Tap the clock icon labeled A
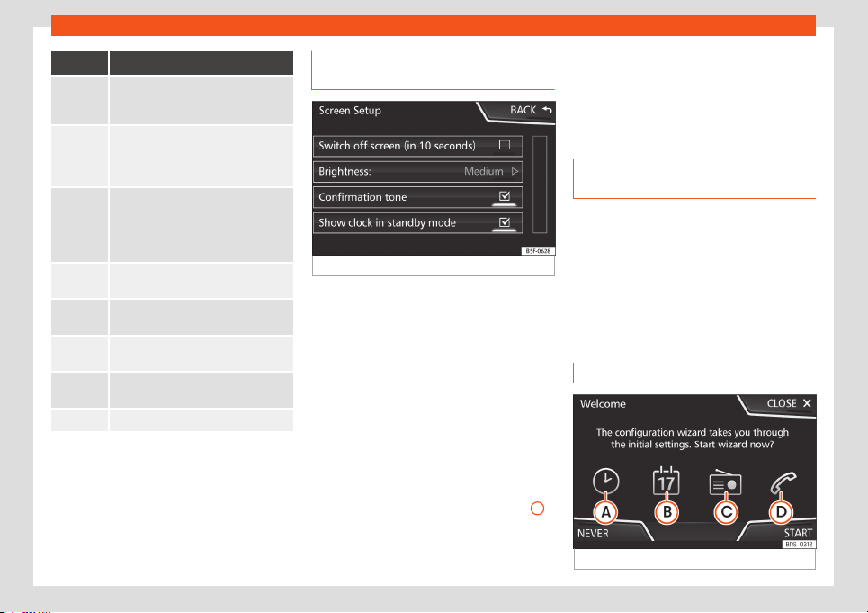The height and width of the screenshot is (613, 868). tap(605, 481)
